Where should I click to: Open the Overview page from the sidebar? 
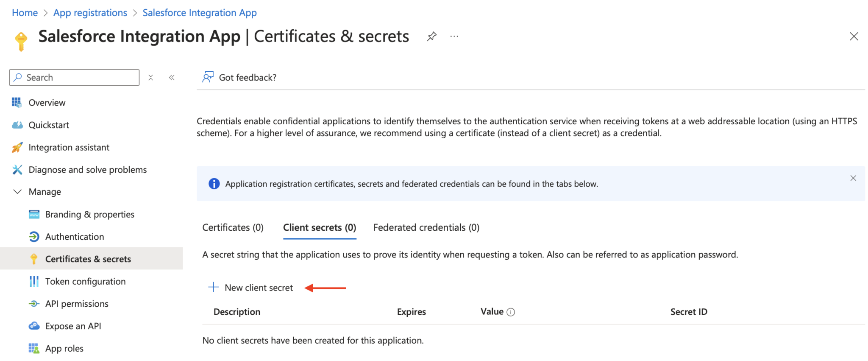point(47,102)
